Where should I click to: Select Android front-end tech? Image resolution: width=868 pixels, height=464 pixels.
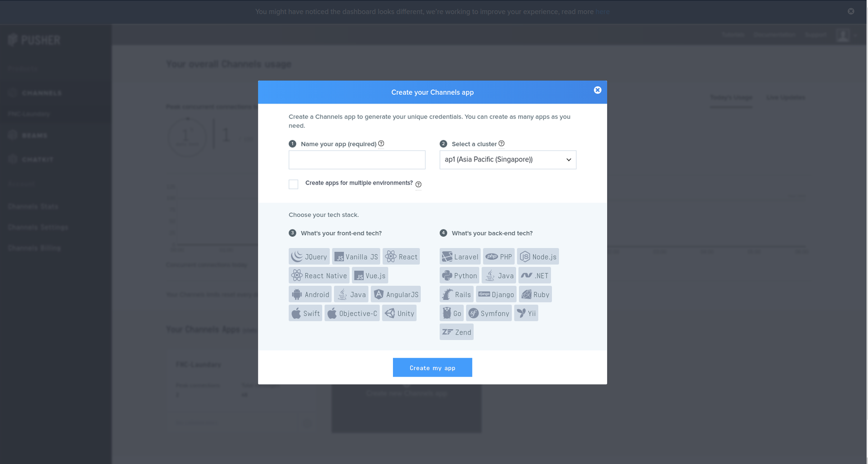pos(310,294)
